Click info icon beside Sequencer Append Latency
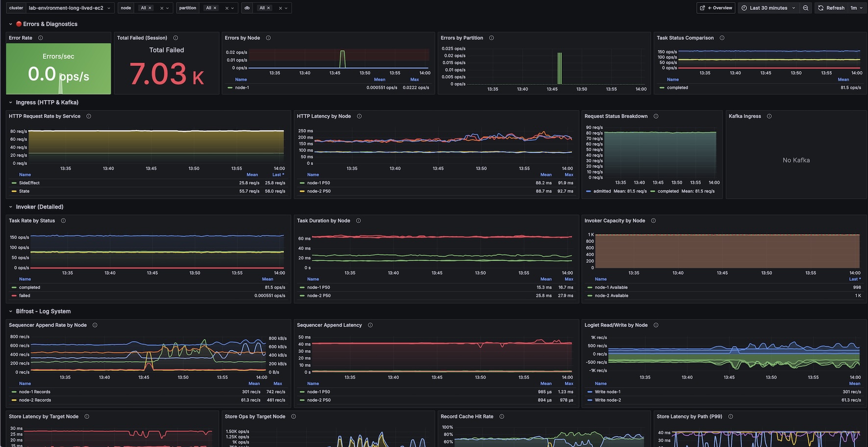Viewport: 868px width, 447px height. tap(370, 325)
